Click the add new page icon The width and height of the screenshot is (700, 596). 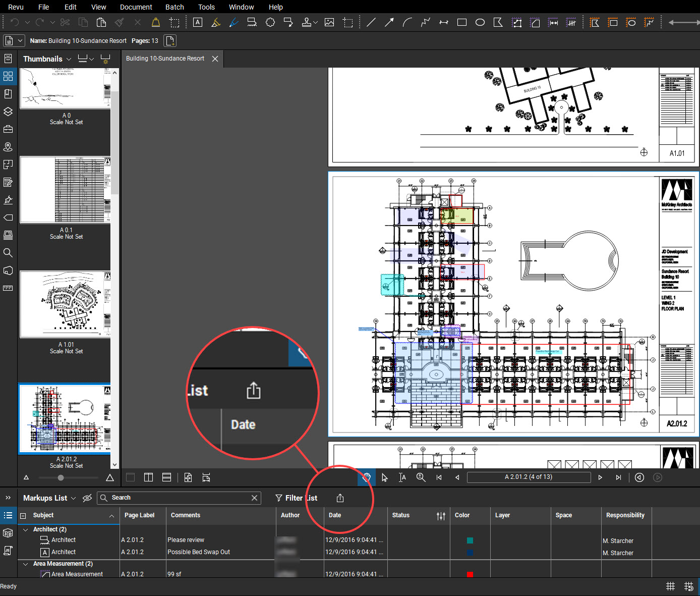click(170, 41)
